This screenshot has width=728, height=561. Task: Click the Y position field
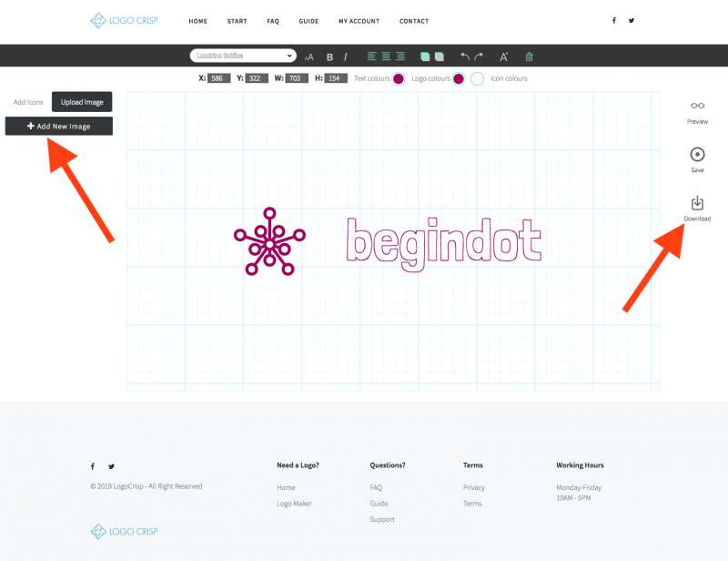click(x=257, y=78)
